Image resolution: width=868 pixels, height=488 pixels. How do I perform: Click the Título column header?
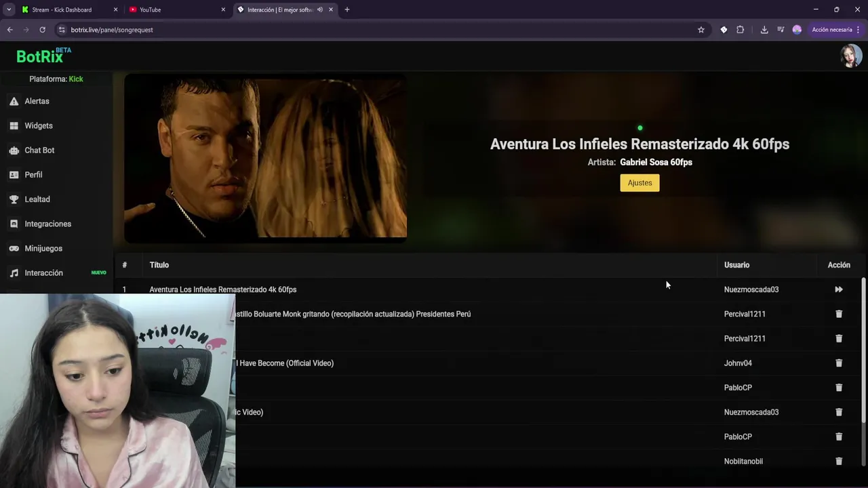159,265
